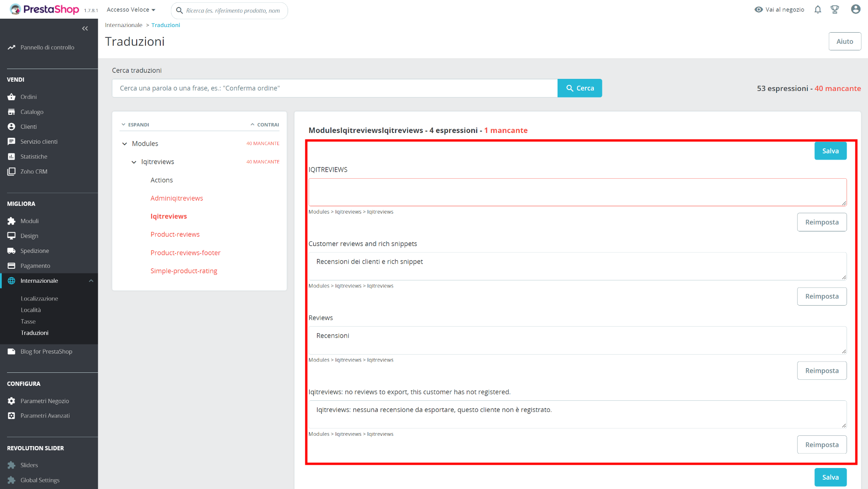The height and width of the screenshot is (489, 868).
Task: Open the user profile avatar icon
Action: tap(855, 9)
